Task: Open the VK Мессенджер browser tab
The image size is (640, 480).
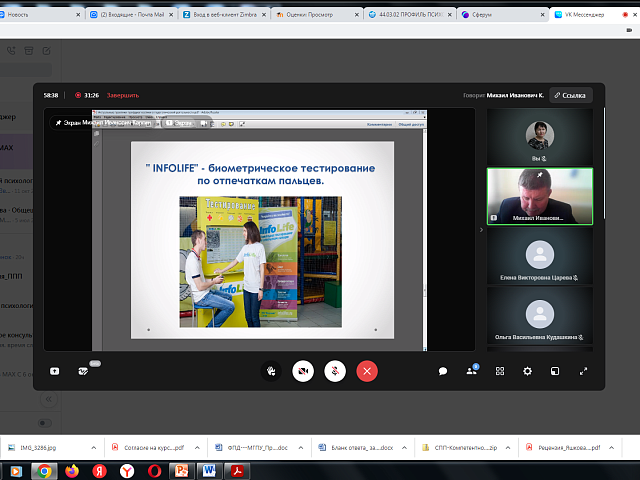Action: (586, 15)
